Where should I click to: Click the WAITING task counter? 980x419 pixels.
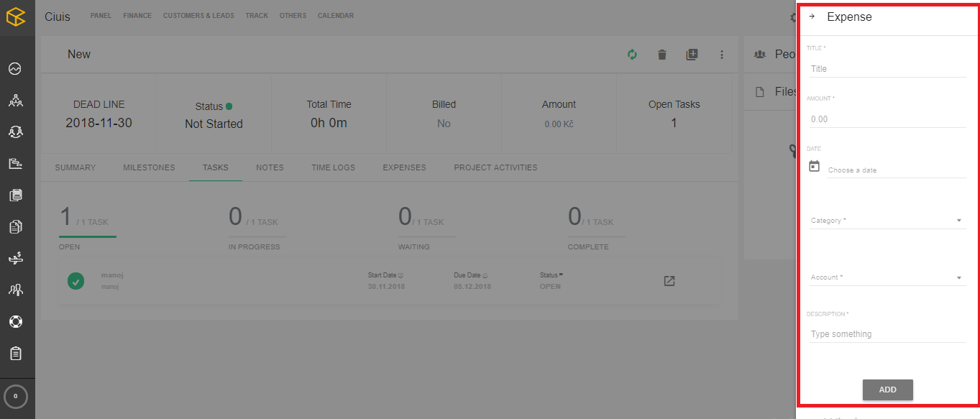click(x=426, y=228)
